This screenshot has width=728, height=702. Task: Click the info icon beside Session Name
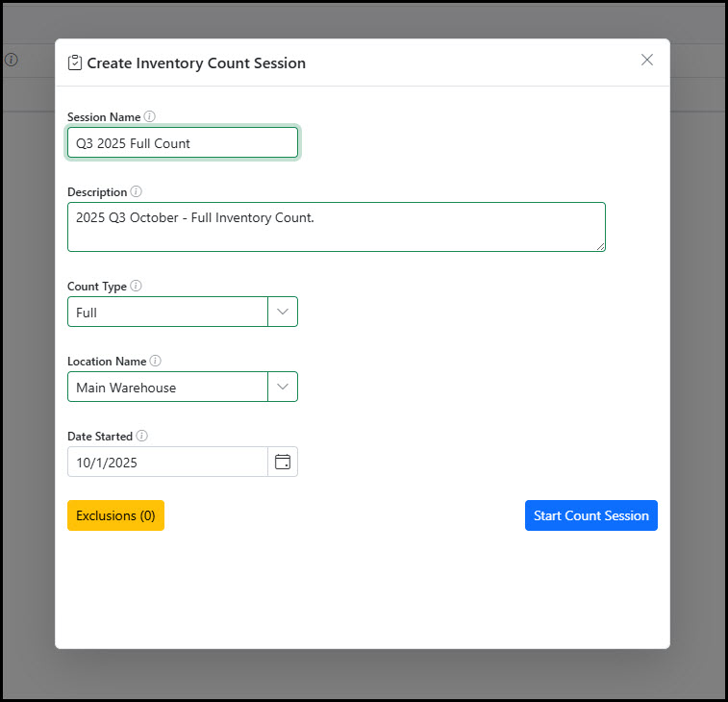(x=149, y=116)
